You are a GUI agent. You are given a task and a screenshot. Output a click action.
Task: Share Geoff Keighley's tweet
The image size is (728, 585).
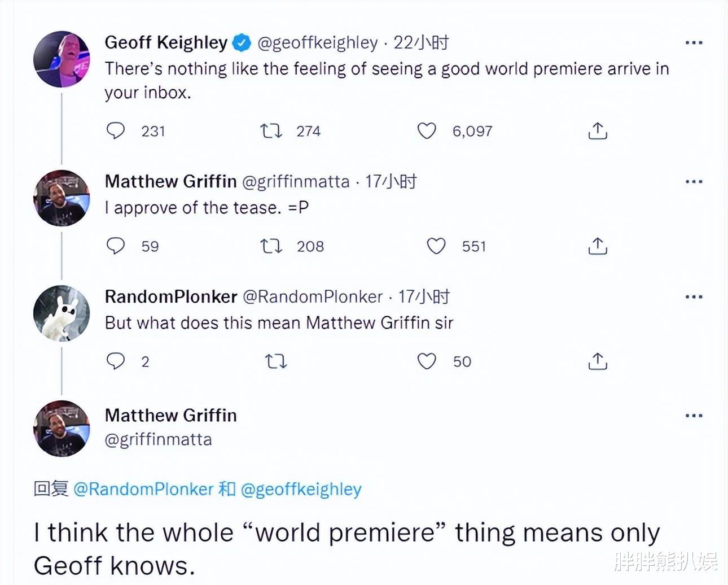598,131
